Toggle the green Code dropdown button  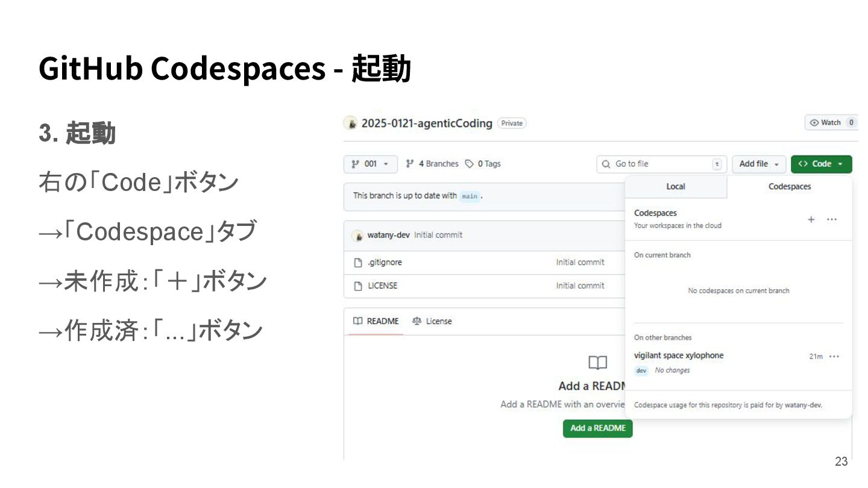click(821, 164)
